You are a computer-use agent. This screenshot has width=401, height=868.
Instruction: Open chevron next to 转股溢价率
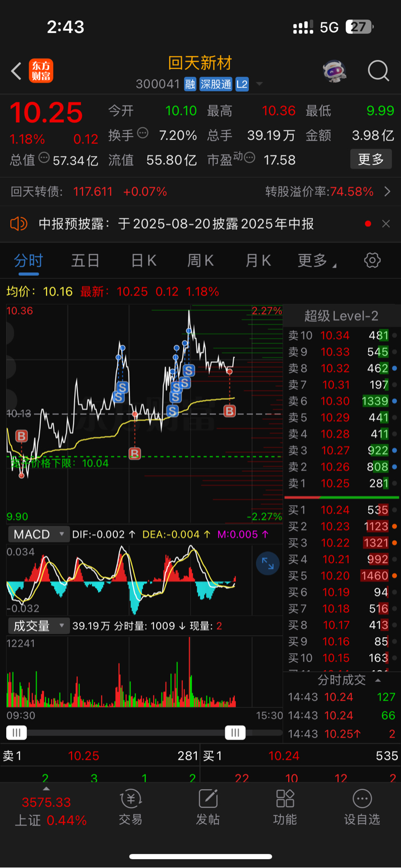(387, 192)
